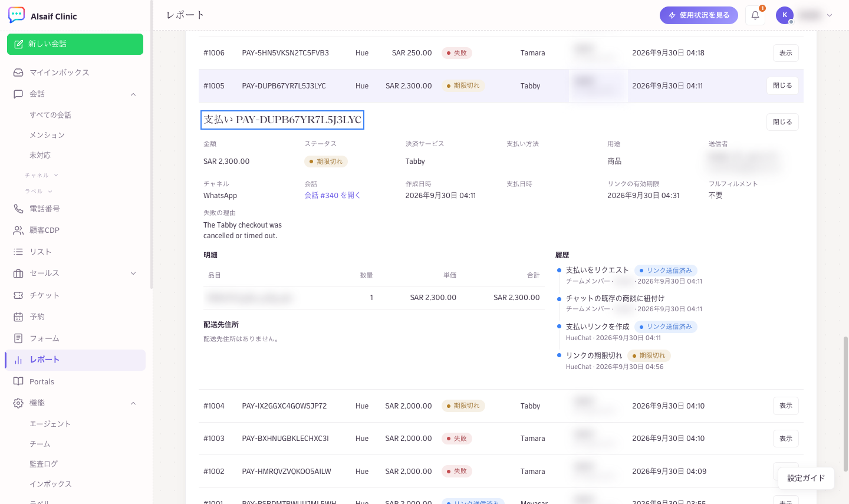Click the 使用状況を見る button

point(699,15)
